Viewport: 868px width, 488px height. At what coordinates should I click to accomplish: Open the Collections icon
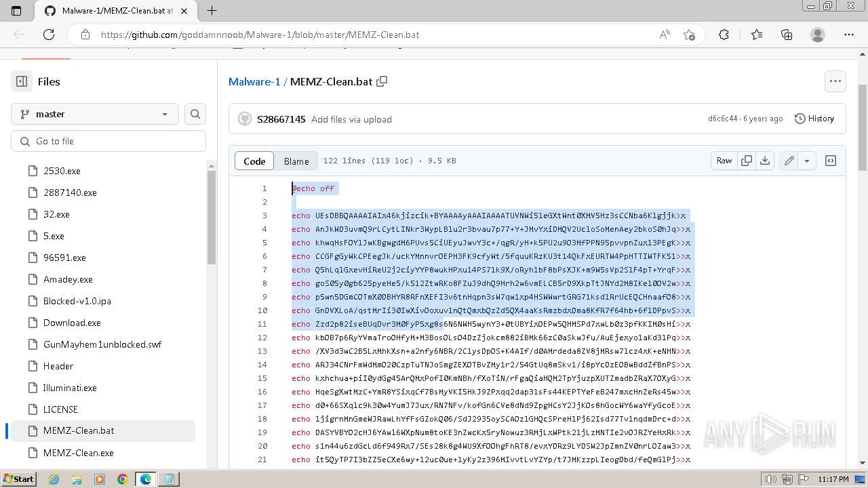click(787, 35)
